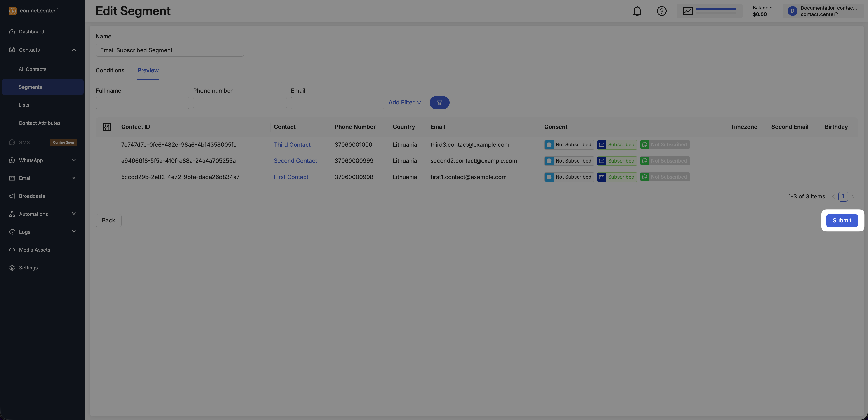The image size is (868, 420).
Task: Open the Third Contact link
Action: [292, 145]
